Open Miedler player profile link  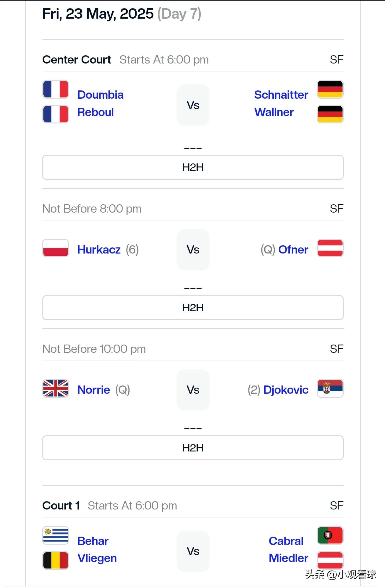pos(288,558)
